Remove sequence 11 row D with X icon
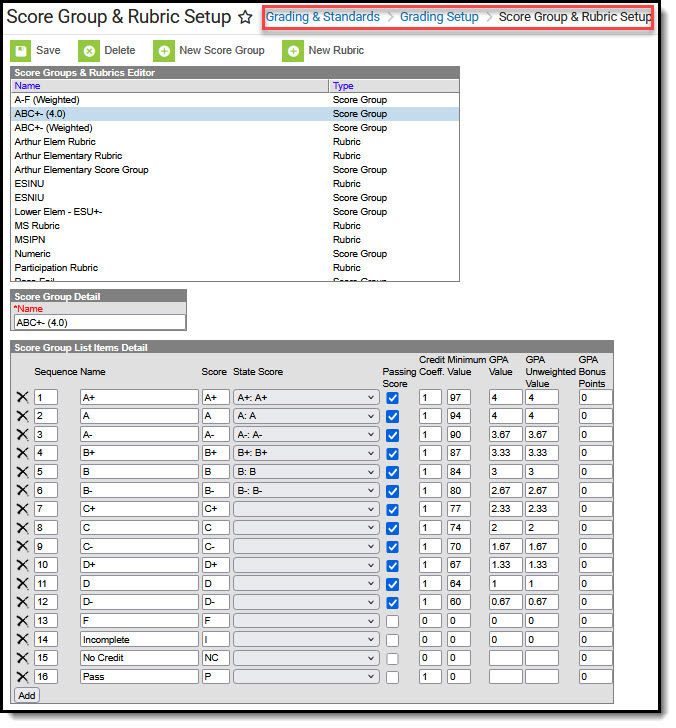676x728 pixels. 22,584
